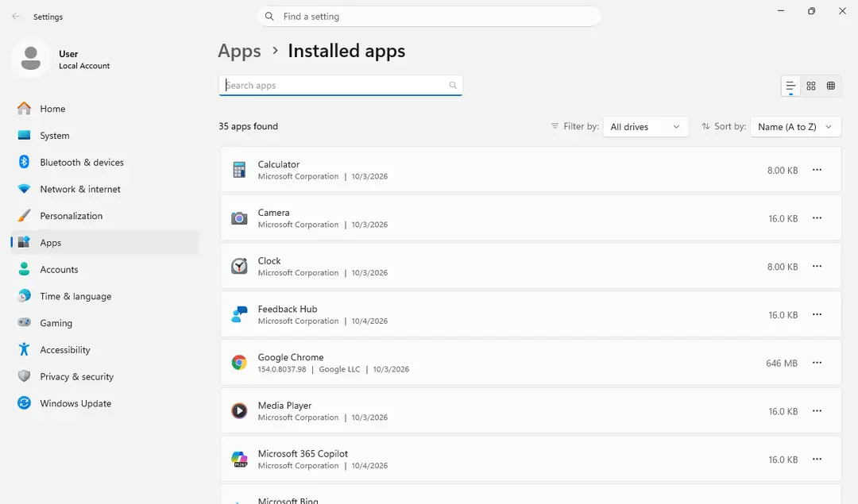Screen dimensions: 858x504
Task: Open Privacy & security settings
Action: [105, 377]
